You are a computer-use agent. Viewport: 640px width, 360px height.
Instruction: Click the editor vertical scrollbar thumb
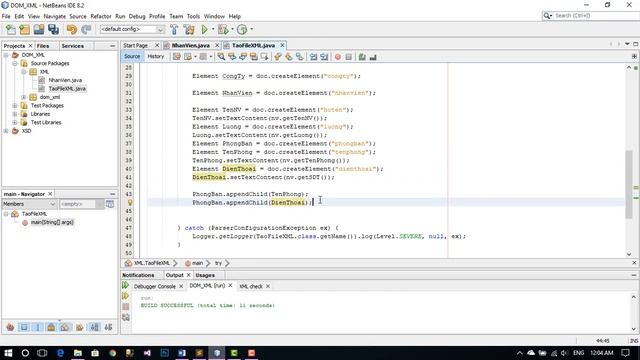click(x=629, y=184)
